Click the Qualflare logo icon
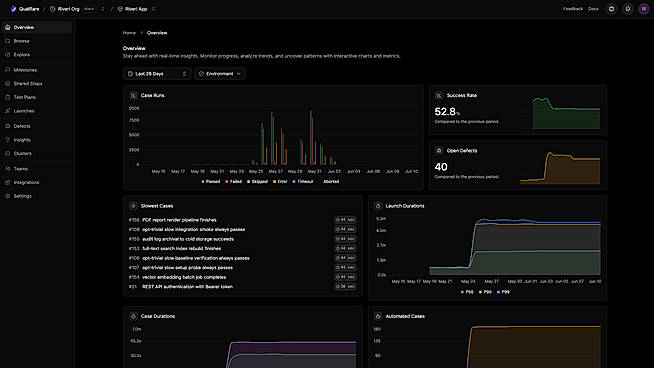This screenshot has width=654, height=368. point(13,9)
